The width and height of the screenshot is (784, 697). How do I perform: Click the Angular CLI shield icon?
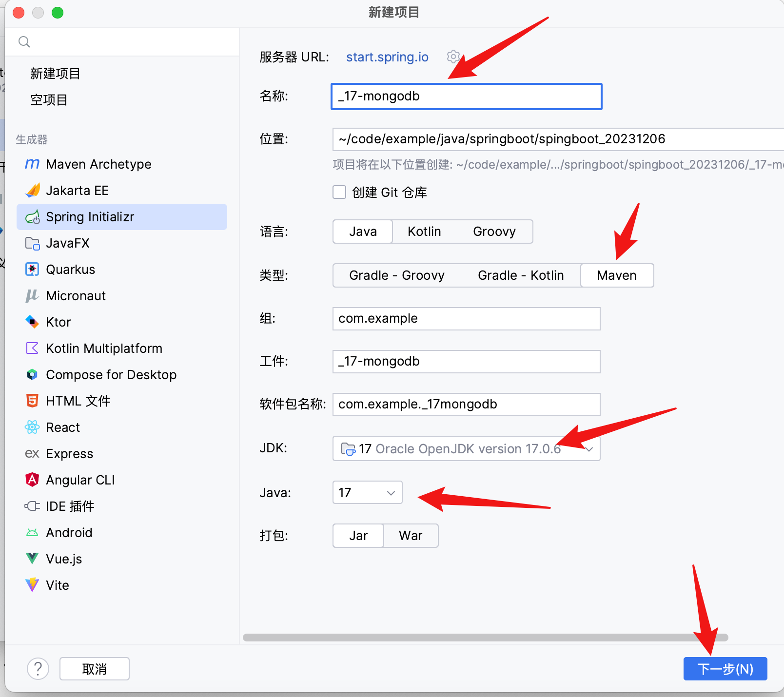coord(32,480)
